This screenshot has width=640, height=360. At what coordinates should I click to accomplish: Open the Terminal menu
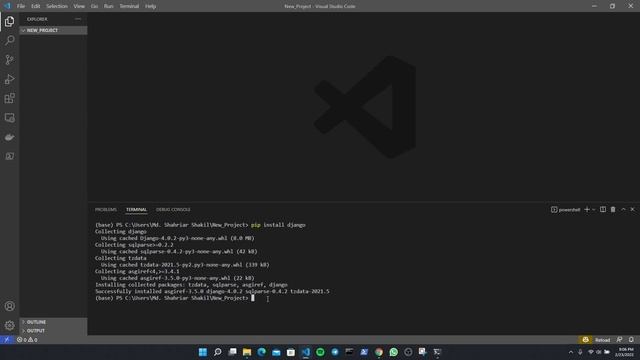point(129,6)
